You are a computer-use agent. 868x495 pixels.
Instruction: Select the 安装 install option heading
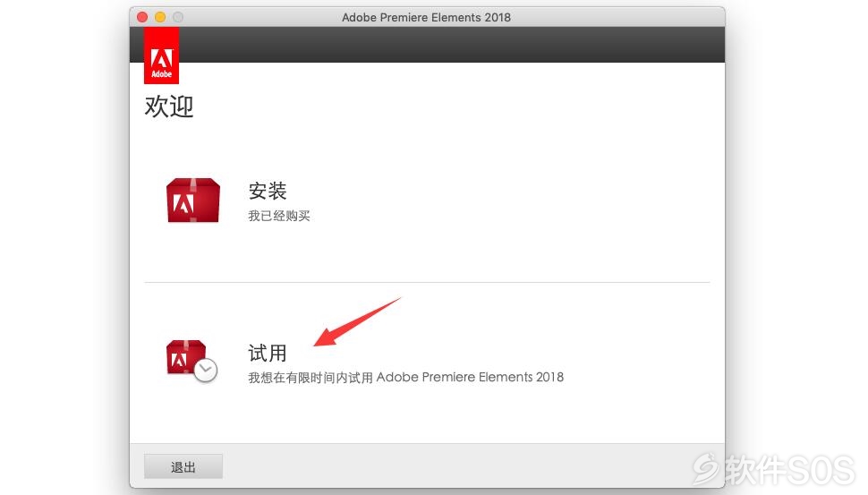268,191
